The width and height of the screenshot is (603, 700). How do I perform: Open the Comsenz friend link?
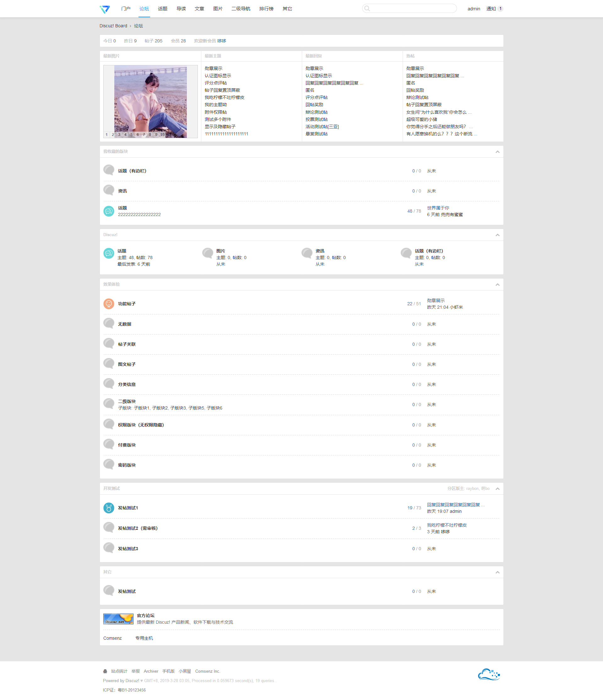(x=112, y=638)
